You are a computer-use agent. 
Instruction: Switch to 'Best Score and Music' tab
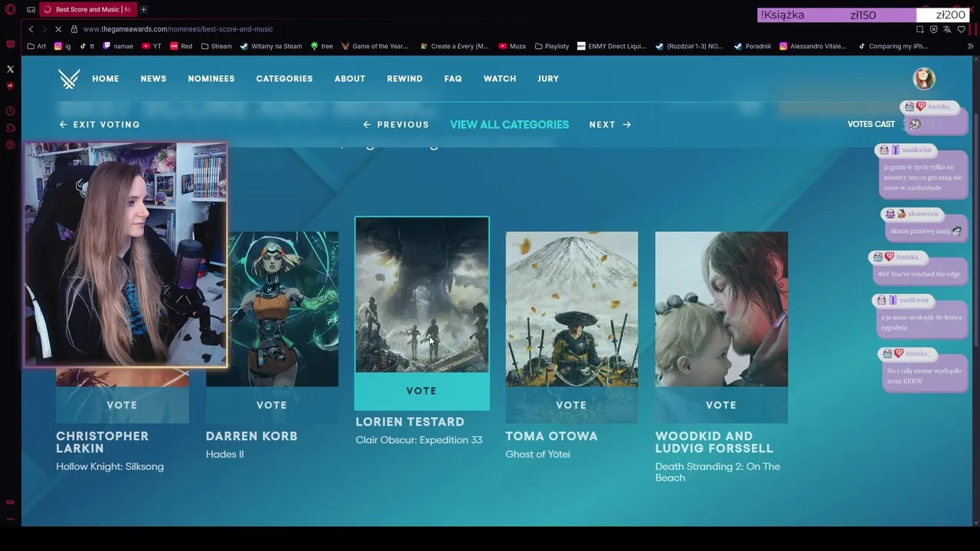point(87,9)
